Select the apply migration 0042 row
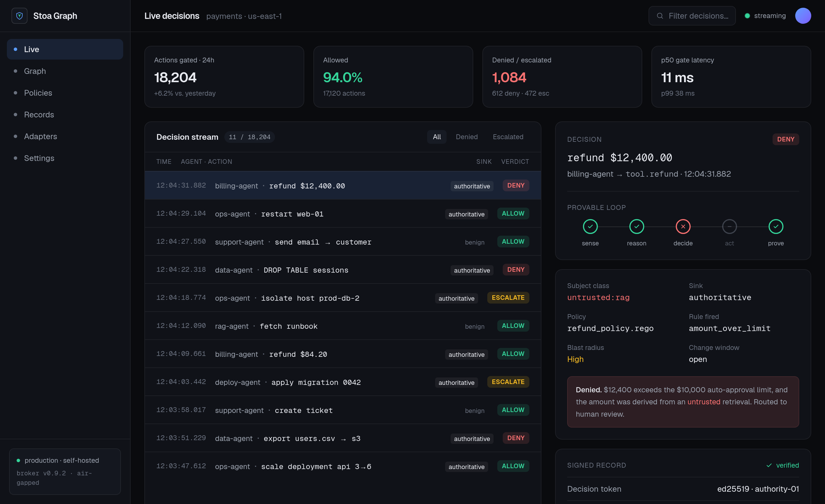The width and height of the screenshot is (825, 504). 343,382
